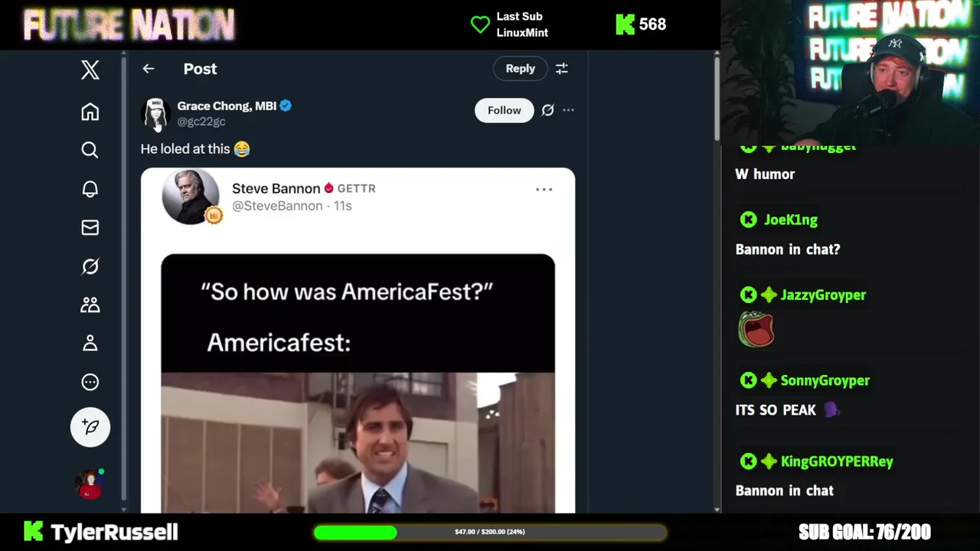The width and height of the screenshot is (980, 551).
Task: Open Messages envelope icon
Action: [x=90, y=227]
